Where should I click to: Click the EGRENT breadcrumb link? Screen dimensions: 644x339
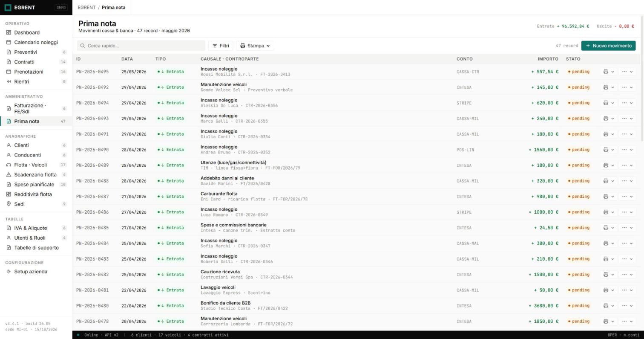pyautogui.click(x=86, y=8)
